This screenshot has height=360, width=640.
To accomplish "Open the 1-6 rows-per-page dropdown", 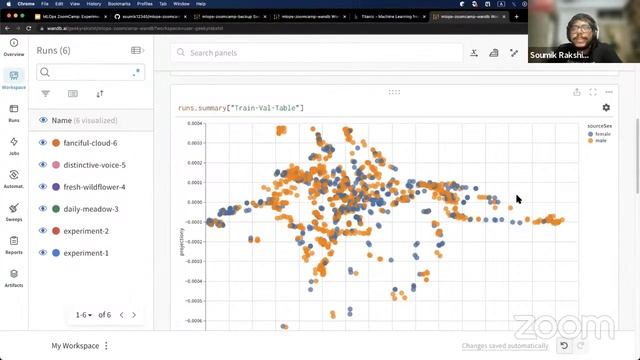I will [83, 315].
